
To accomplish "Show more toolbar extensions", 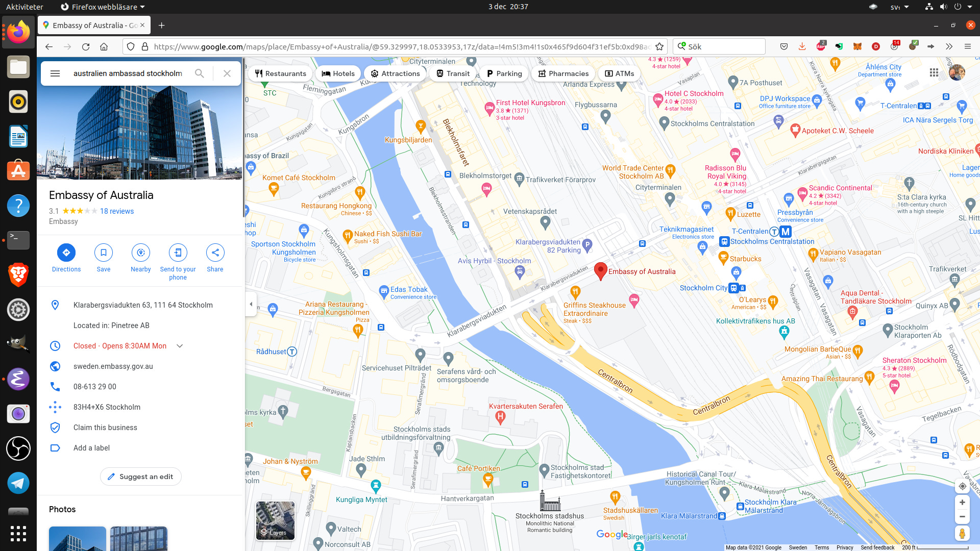I will (x=949, y=46).
